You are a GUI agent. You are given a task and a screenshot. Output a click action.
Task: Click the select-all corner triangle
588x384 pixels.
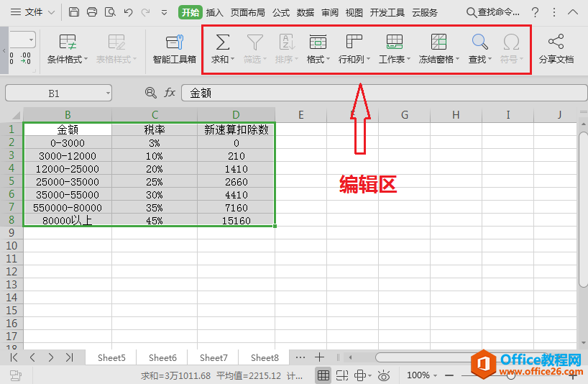pos(16,115)
